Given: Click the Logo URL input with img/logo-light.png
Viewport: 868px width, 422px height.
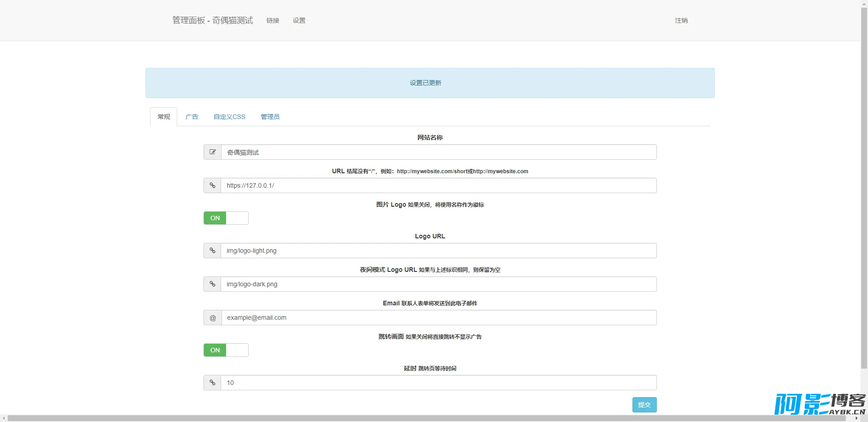Looking at the screenshot, I should pyautogui.click(x=439, y=251).
